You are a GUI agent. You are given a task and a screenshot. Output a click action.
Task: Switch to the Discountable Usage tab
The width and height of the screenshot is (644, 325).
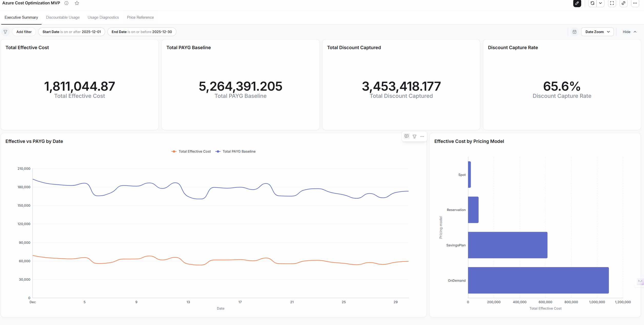63,17
